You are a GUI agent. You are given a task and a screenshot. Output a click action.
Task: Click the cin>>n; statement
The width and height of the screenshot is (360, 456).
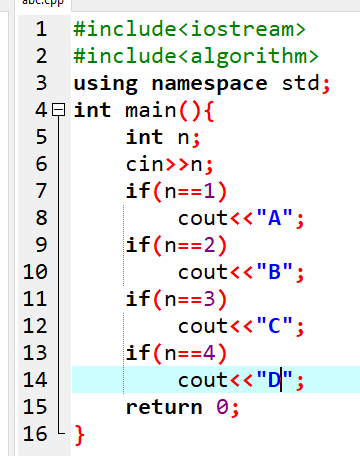coord(169,164)
